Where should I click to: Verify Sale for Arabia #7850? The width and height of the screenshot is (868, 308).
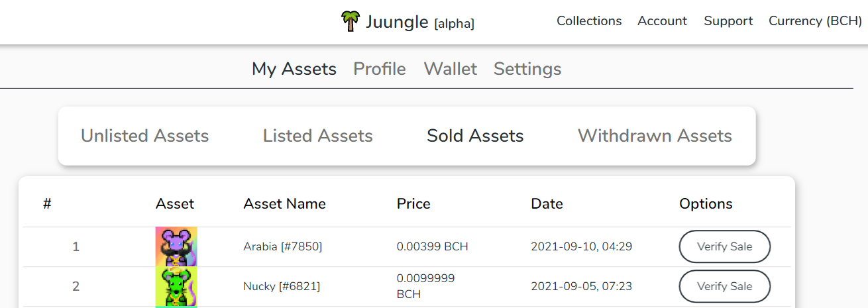(725, 246)
